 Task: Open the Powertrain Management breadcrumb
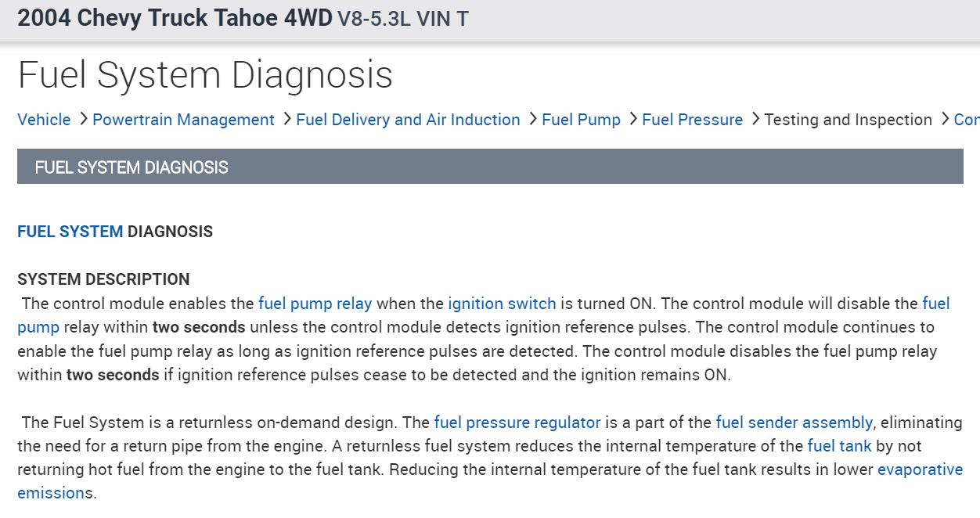tap(183, 120)
